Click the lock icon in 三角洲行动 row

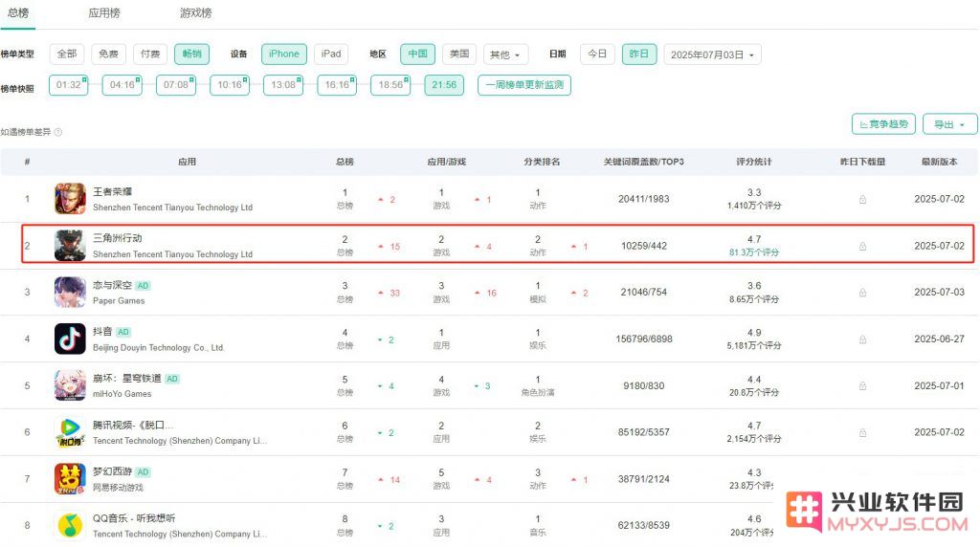(862, 246)
